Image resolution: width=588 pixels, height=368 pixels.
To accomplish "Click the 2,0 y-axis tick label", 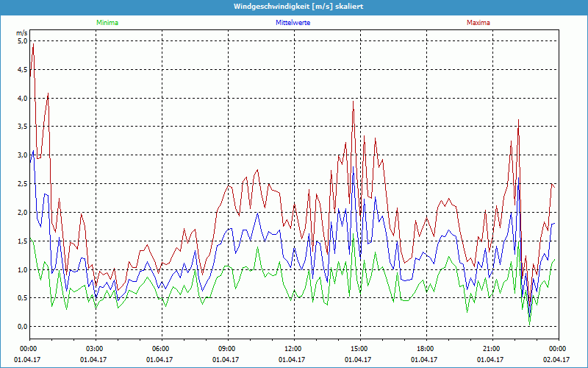I will tap(21, 213).
